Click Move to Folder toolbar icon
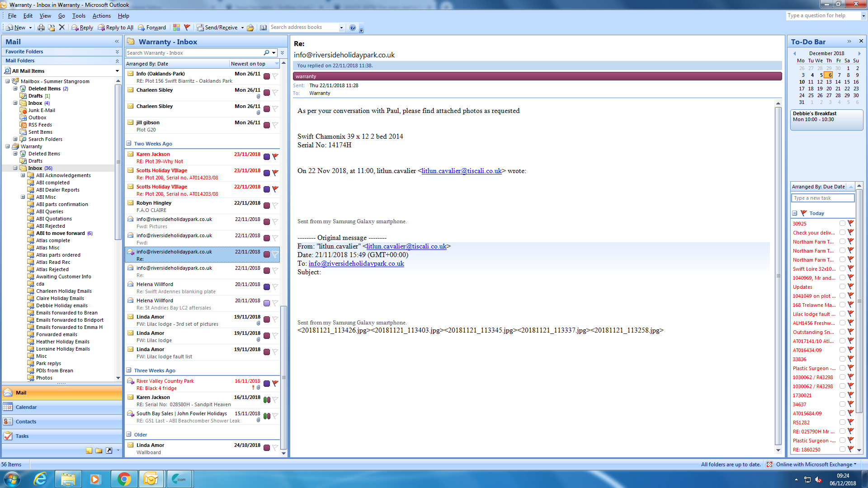The width and height of the screenshot is (868, 488). (52, 28)
